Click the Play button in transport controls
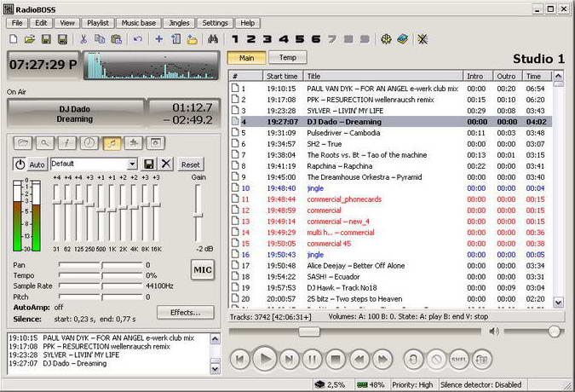Image resolution: width=575 pixels, height=392 pixels. (x=265, y=360)
